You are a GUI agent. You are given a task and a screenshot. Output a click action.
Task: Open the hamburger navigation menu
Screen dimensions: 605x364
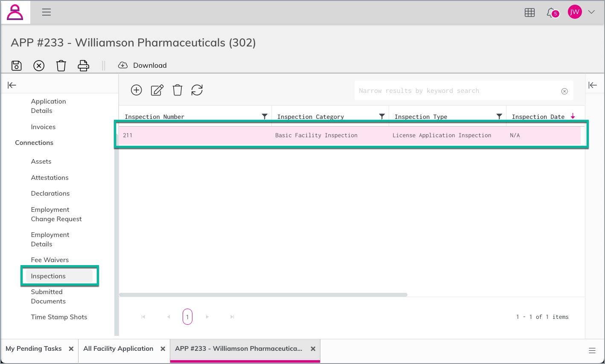pos(47,12)
